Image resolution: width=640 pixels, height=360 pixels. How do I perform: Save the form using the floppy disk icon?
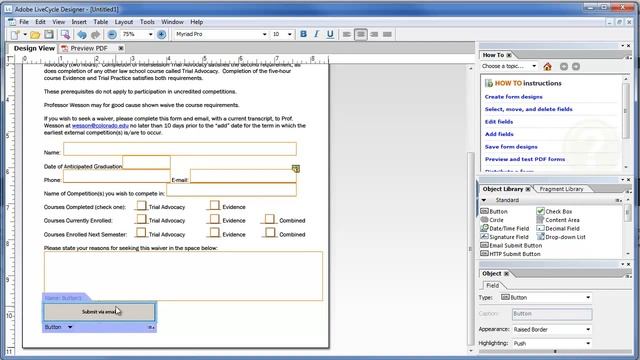pyautogui.click(x=49, y=35)
